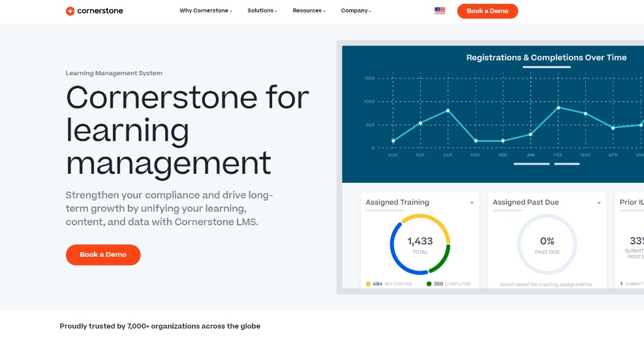
Task: Expand the Assigned Training card chevron
Action: (472, 203)
